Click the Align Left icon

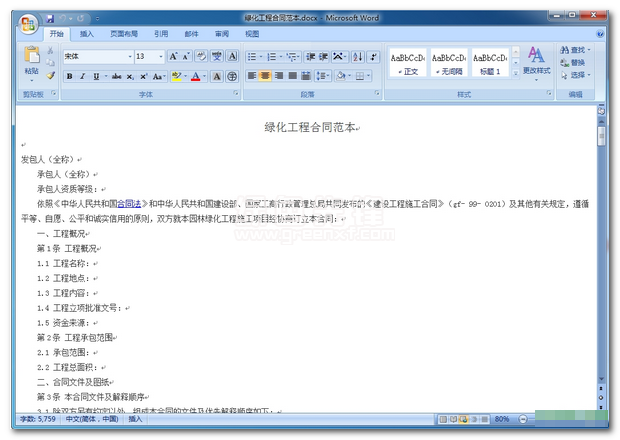pyautogui.click(x=252, y=76)
